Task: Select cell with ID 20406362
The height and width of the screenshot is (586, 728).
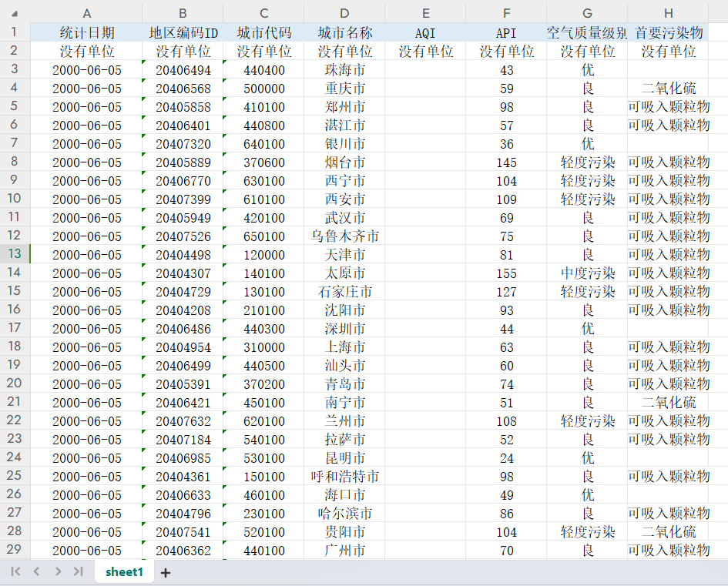Action: tap(183, 550)
